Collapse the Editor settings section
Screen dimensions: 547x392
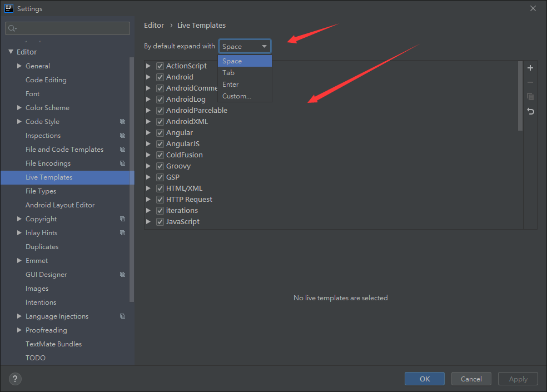(x=11, y=52)
